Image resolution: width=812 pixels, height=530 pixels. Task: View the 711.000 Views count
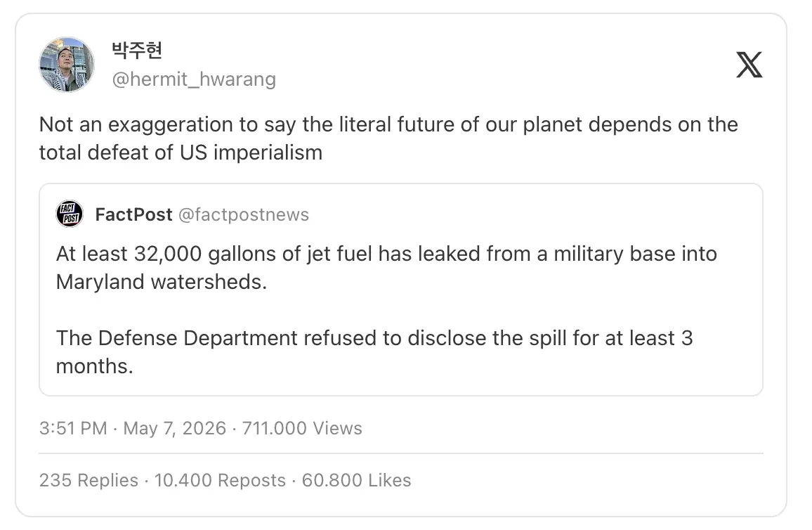click(302, 429)
